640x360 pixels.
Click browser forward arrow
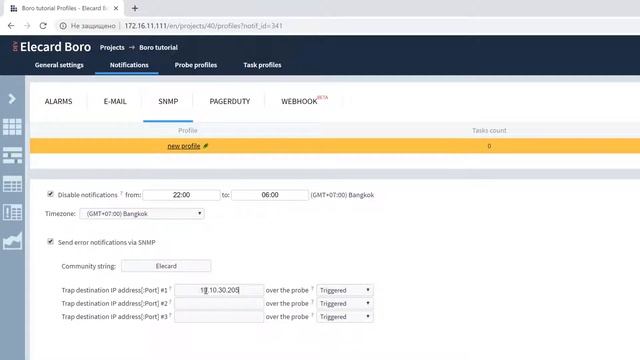click(x=27, y=26)
